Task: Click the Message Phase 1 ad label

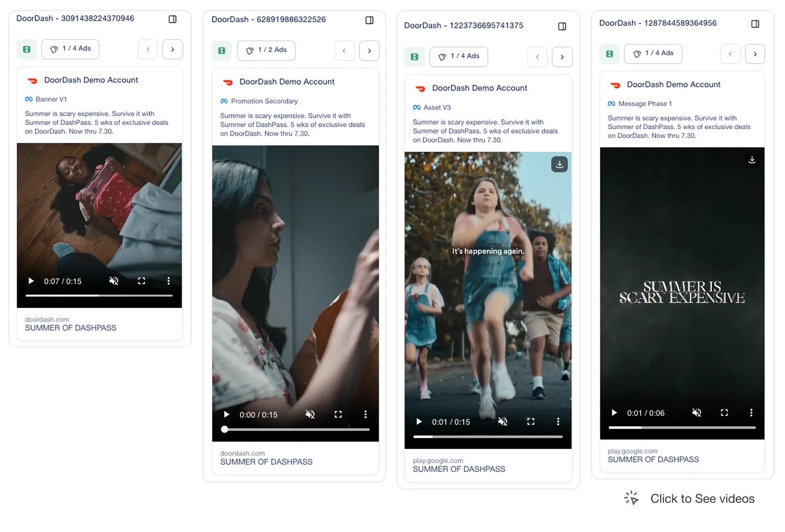Action: pyautogui.click(x=645, y=104)
